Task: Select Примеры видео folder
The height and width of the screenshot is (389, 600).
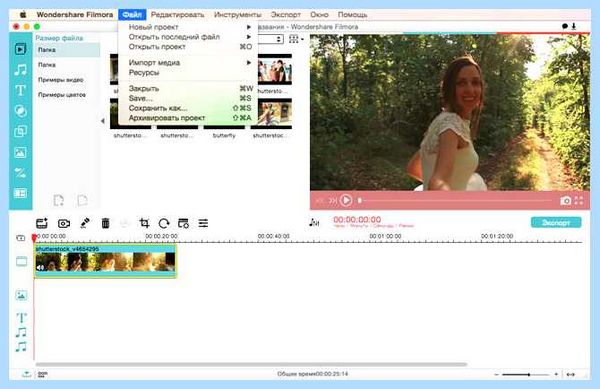Action: coord(60,80)
